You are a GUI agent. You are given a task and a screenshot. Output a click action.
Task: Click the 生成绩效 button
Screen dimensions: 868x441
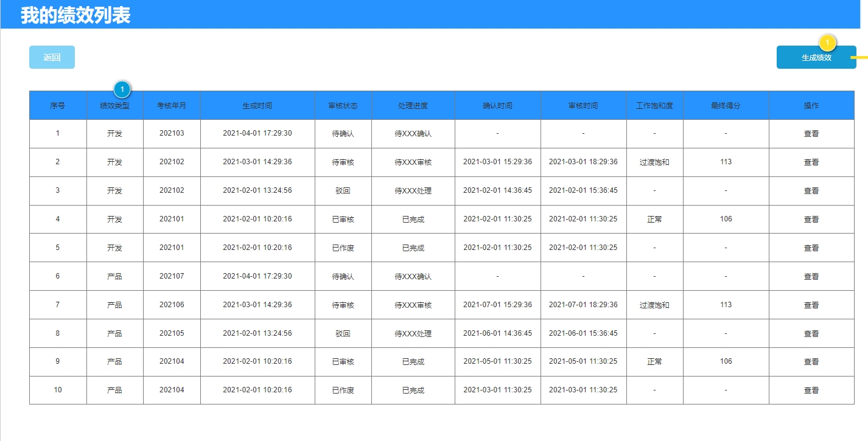[x=816, y=57]
